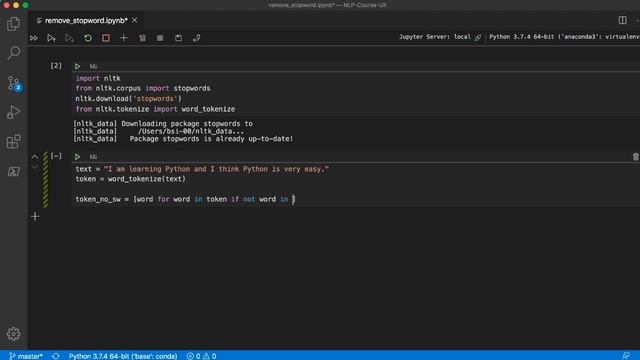Move the second cell up with the chevron
The image size is (640, 360).
(35, 157)
